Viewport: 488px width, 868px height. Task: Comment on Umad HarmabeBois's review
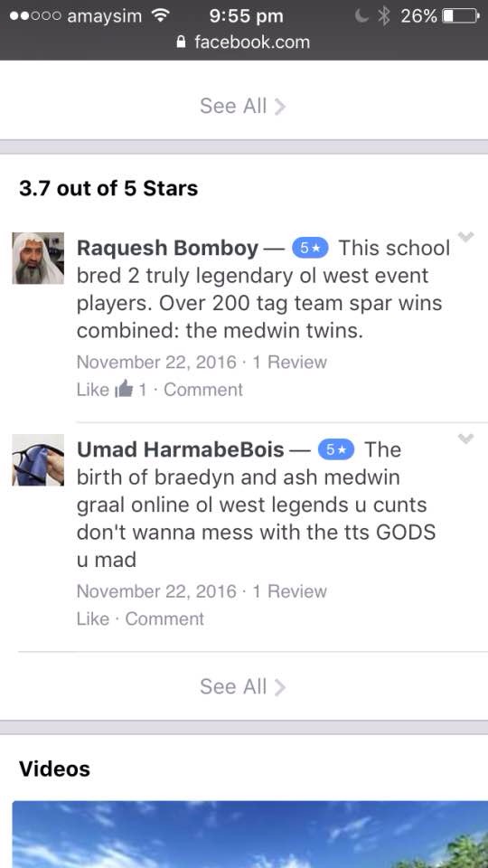click(x=164, y=618)
